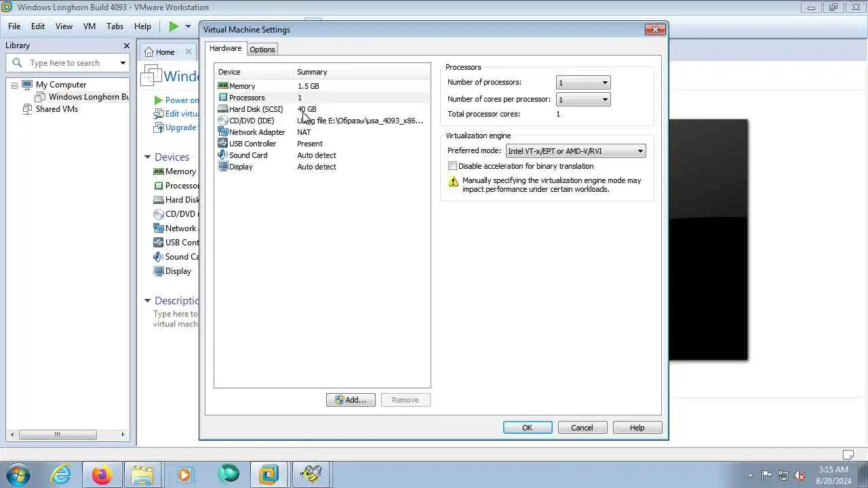Select Shared VMs in Library tree
868x488 pixels.
click(x=57, y=109)
